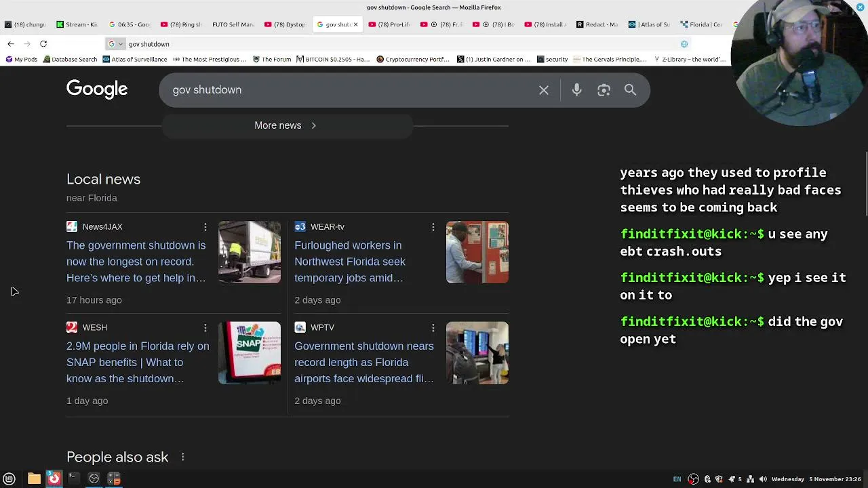This screenshot has width=868, height=488.
Task: Open The Gervais Principle bookmark
Action: point(610,60)
